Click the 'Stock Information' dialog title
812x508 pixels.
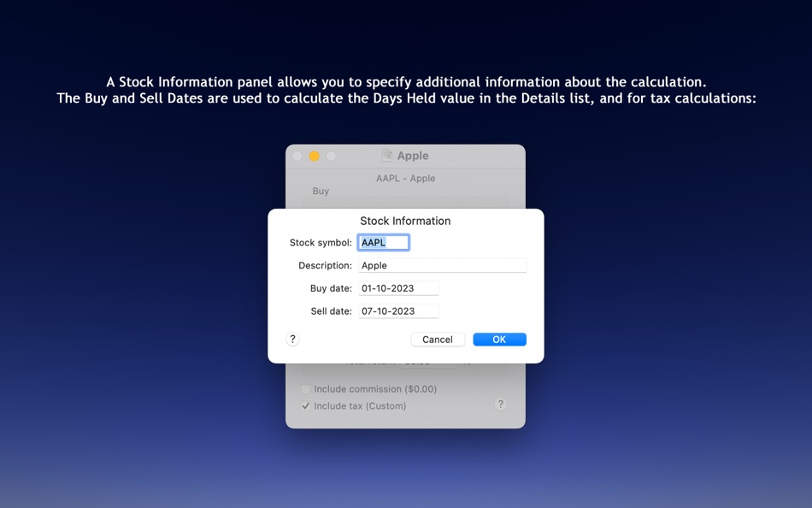(405, 221)
